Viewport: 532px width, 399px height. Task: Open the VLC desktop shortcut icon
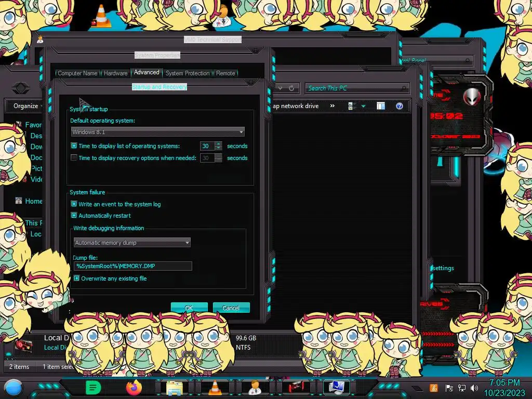pos(101,16)
